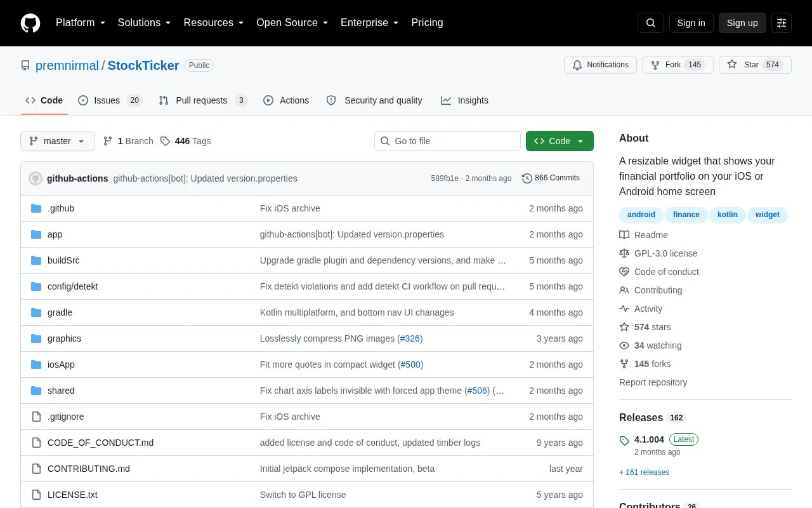Image resolution: width=812 pixels, height=508 pixels.
Task: Switch to the Pull requests tab
Action: [203, 100]
